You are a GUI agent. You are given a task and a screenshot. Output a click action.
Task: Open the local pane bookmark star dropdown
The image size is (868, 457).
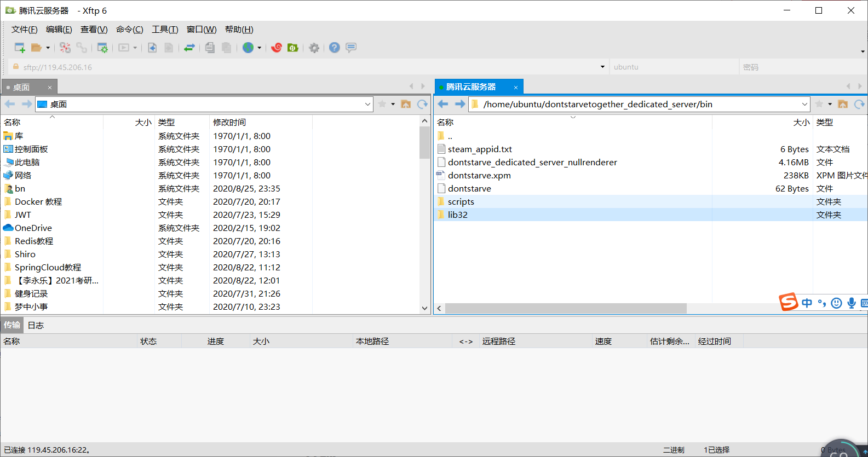click(x=393, y=104)
